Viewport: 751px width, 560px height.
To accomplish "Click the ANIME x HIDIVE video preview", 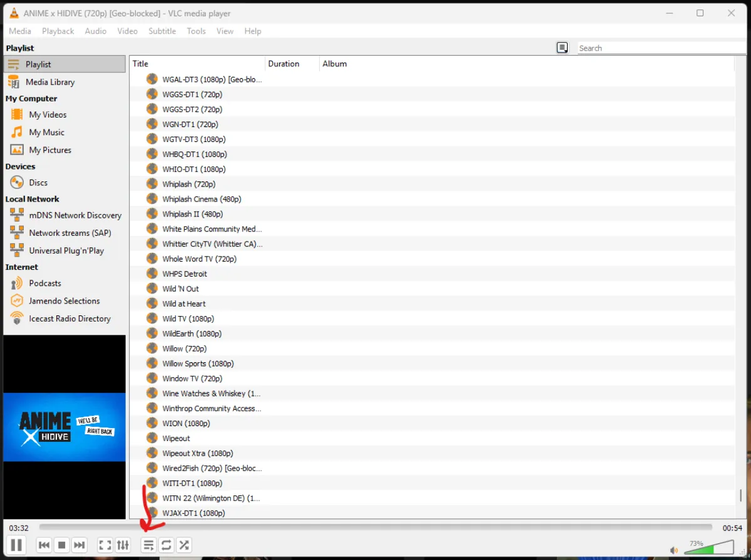I will point(64,427).
